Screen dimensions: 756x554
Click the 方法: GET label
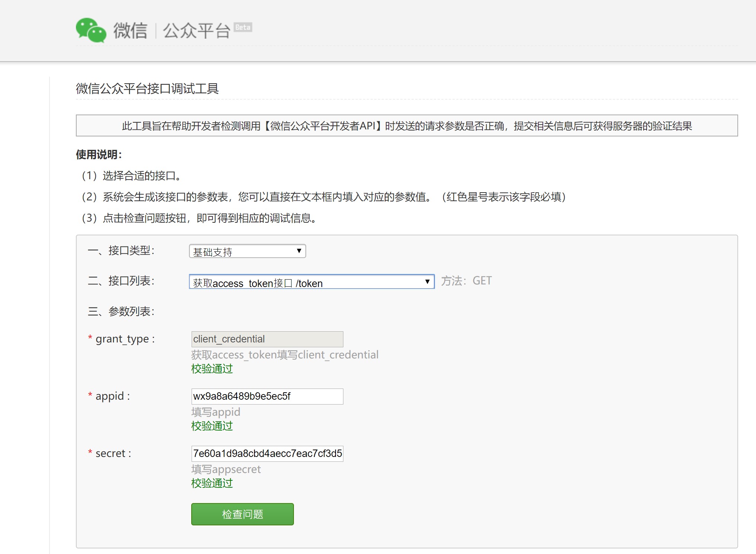(x=467, y=281)
